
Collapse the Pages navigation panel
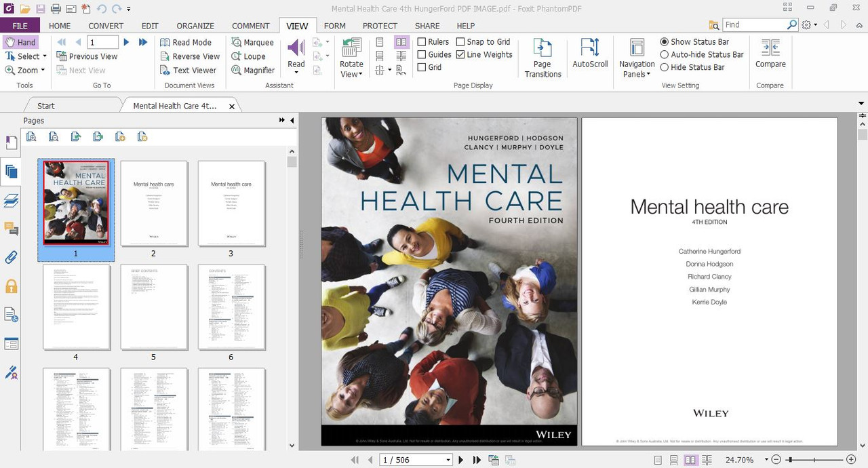click(292, 120)
